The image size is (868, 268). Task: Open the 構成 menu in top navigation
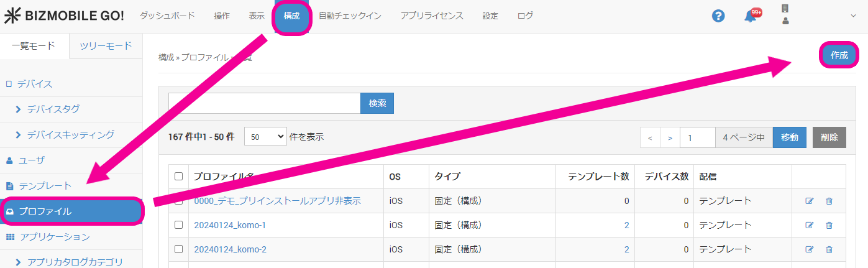coord(291,16)
